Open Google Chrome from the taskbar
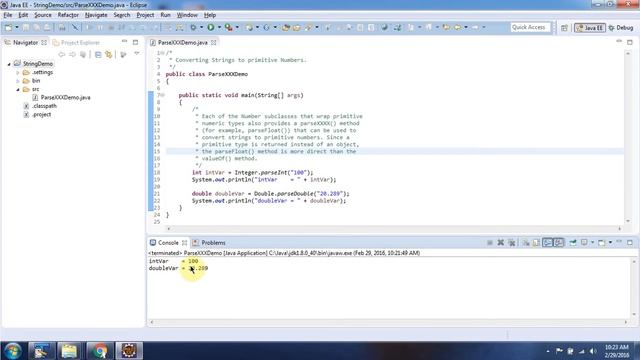Image resolution: width=640 pixels, height=360 pixels. (99, 351)
